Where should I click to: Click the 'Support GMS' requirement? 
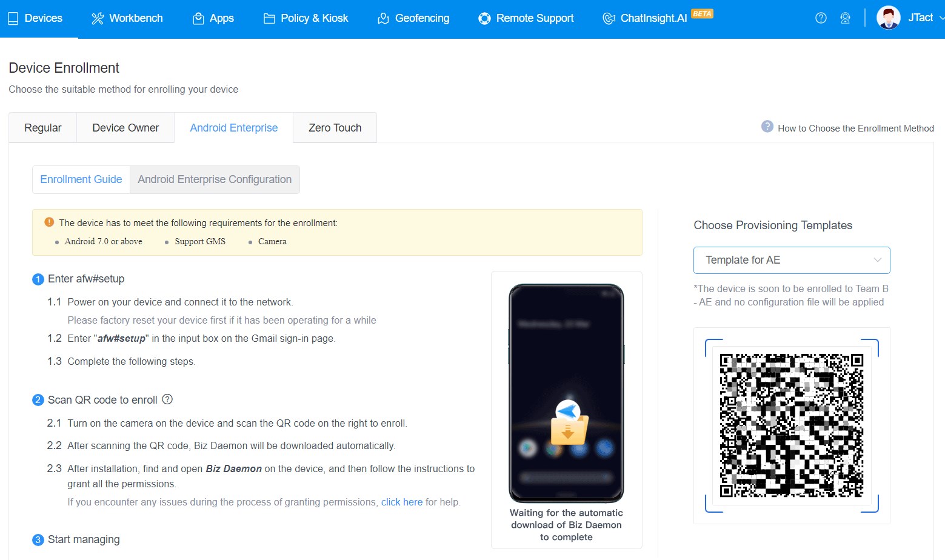(x=200, y=241)
